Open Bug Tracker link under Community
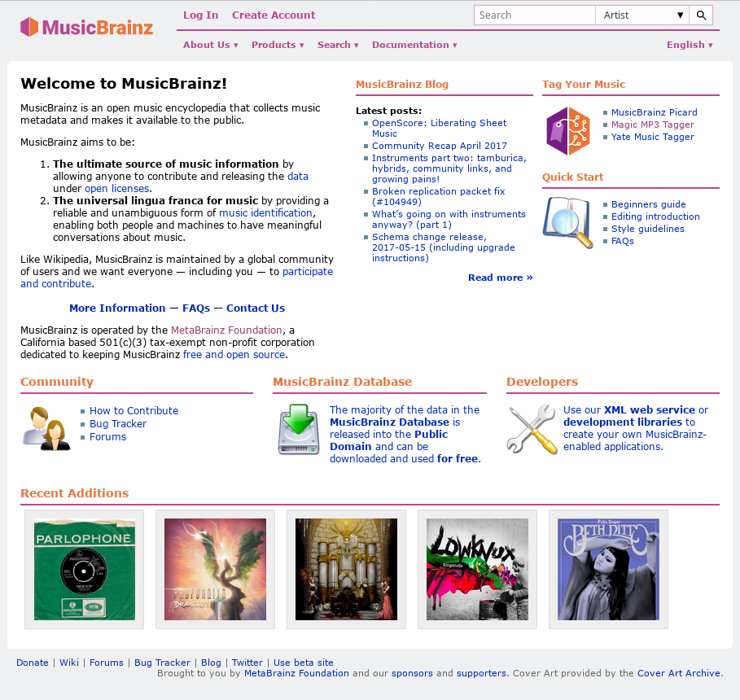 click(x=118, y=424)
